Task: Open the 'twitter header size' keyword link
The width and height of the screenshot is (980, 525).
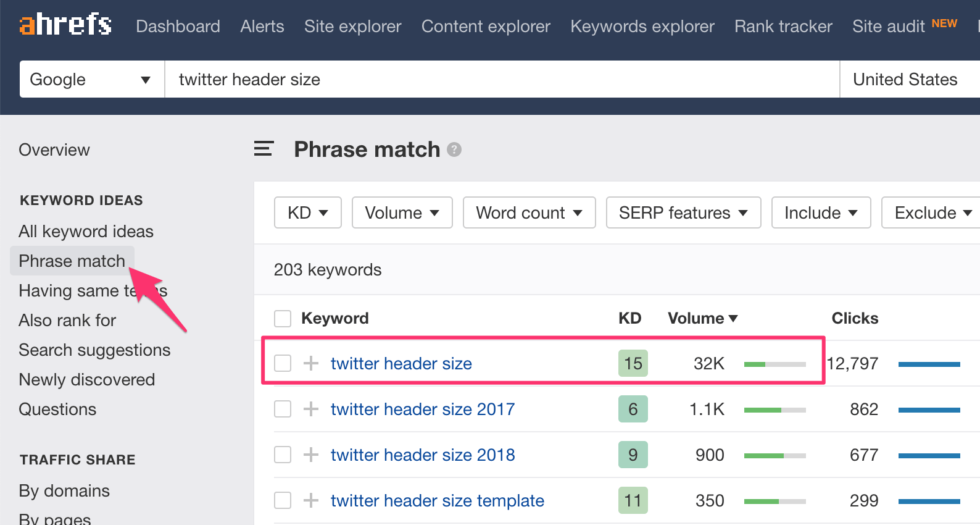Action: click(401, 363)
